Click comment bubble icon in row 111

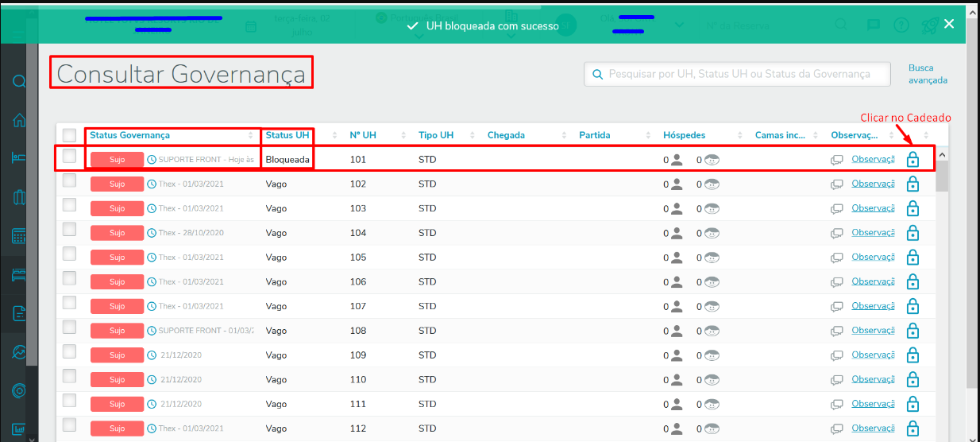[836, 405]
